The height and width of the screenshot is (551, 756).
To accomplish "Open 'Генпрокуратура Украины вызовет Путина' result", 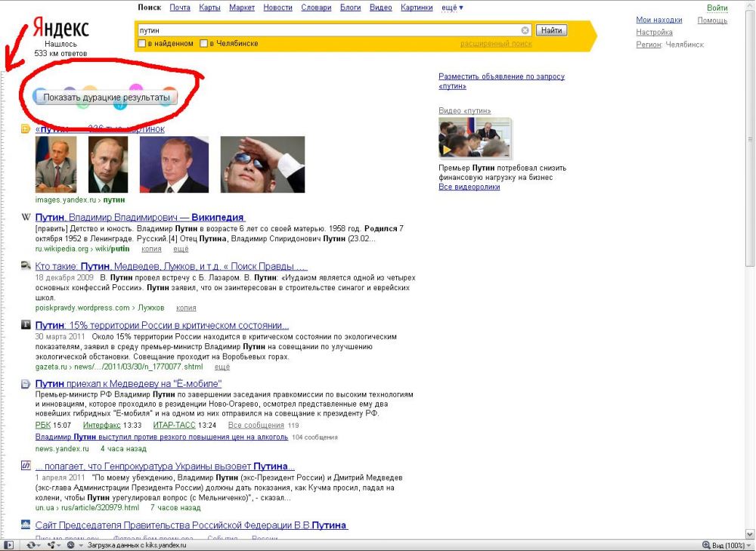I will 165,466.
